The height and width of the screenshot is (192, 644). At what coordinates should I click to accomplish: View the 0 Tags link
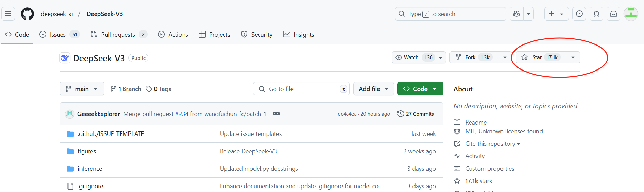[x=158, y=89]
